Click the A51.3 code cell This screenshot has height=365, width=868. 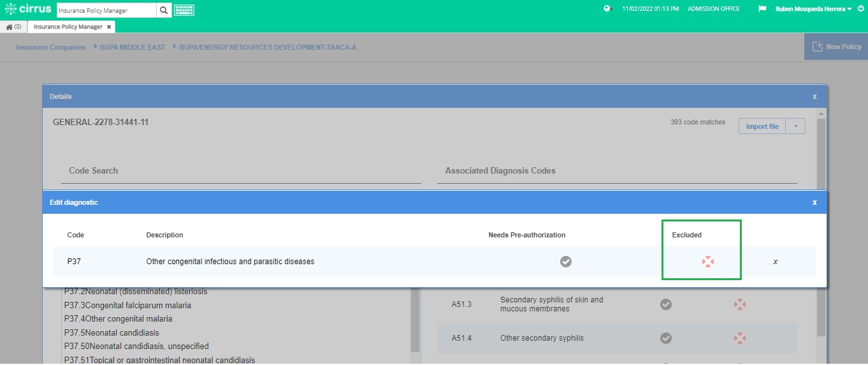point(461,304)
